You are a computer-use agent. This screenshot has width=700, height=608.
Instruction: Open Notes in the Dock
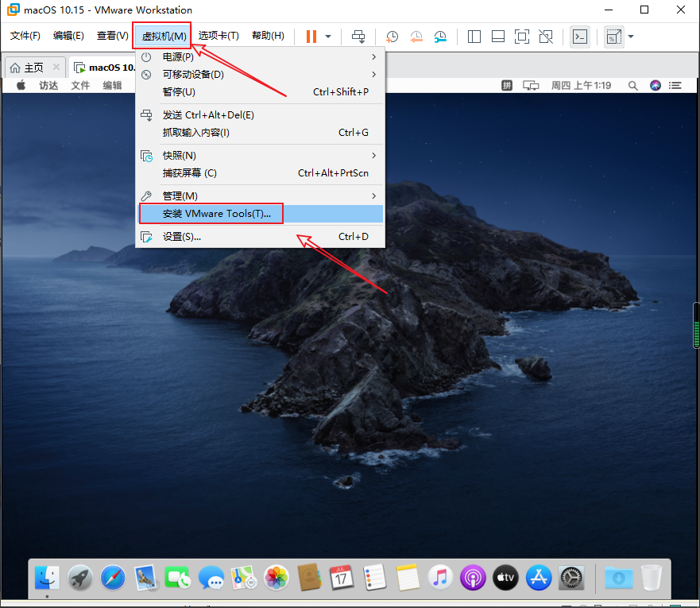(x=408, y=577)
